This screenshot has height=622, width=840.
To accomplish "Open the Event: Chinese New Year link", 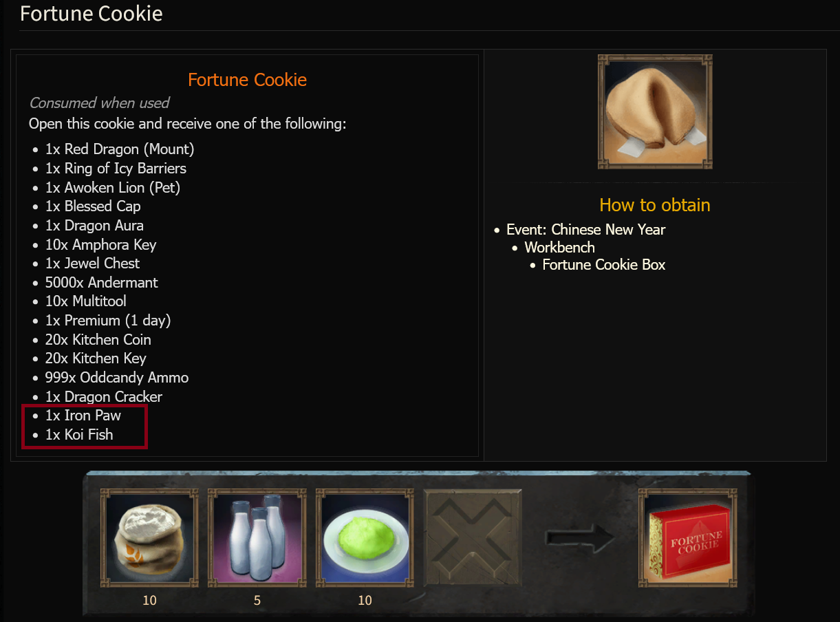I will point(586,230).
